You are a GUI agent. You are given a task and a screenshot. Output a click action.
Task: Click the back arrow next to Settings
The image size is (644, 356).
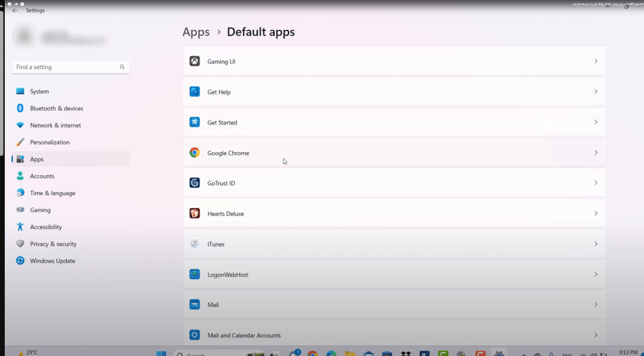[15, 10]
